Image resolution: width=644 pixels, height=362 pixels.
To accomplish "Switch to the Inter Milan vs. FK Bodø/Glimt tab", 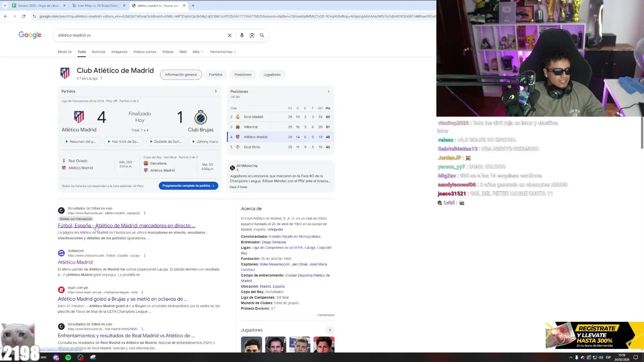I will click(x=97, y=6).
